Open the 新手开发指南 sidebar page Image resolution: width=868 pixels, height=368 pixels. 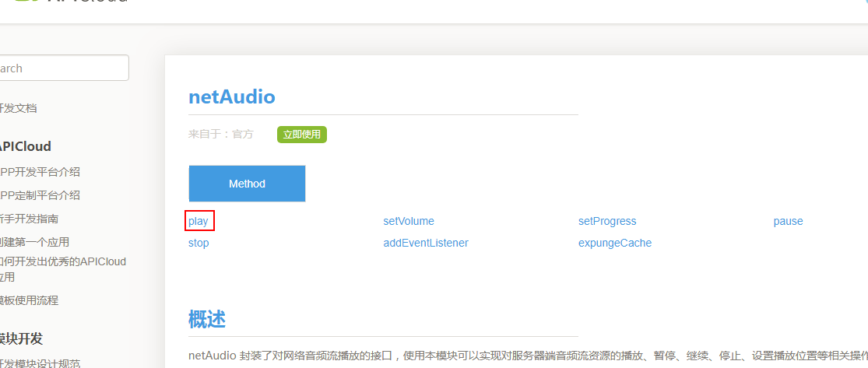(x=29, y=219)
